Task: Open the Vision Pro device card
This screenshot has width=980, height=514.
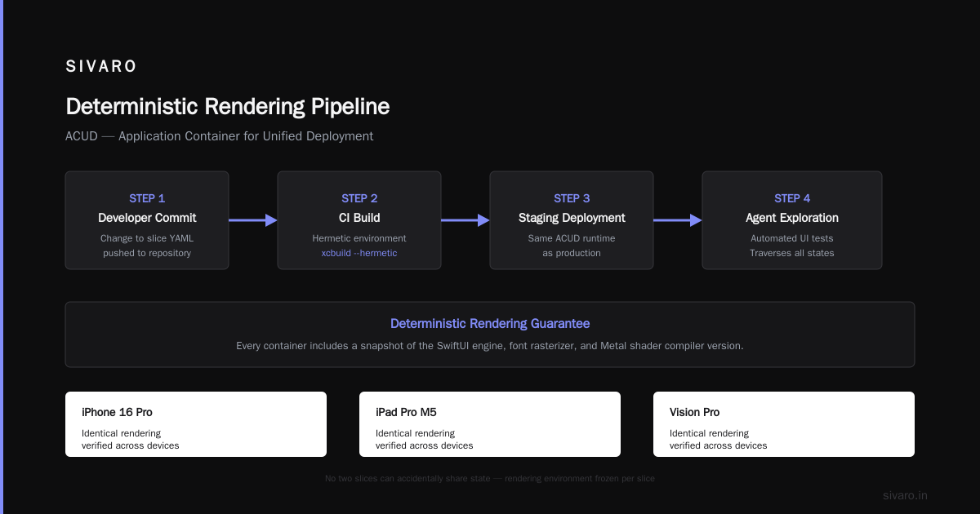Action: (784, 424)
